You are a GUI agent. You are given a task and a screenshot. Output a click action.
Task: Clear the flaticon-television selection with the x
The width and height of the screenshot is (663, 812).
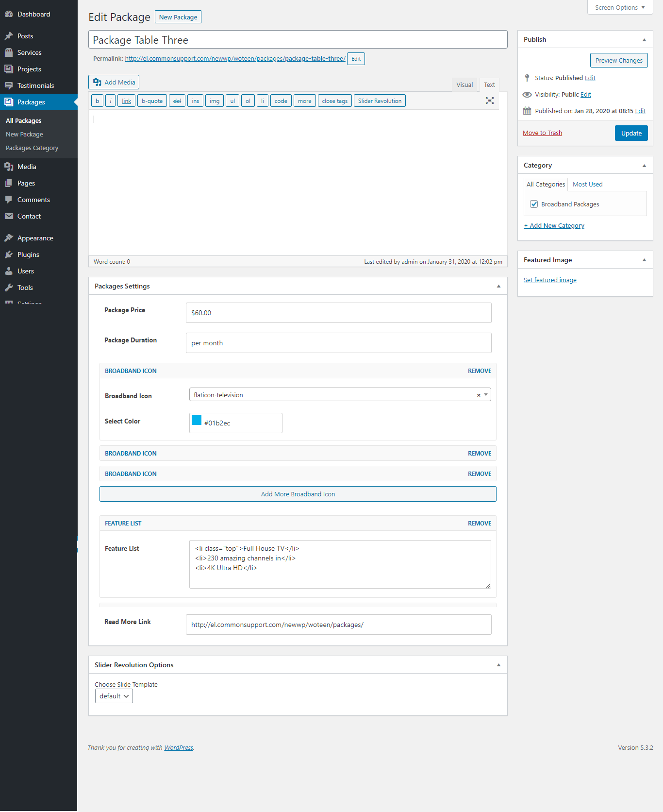click(479, 395)
